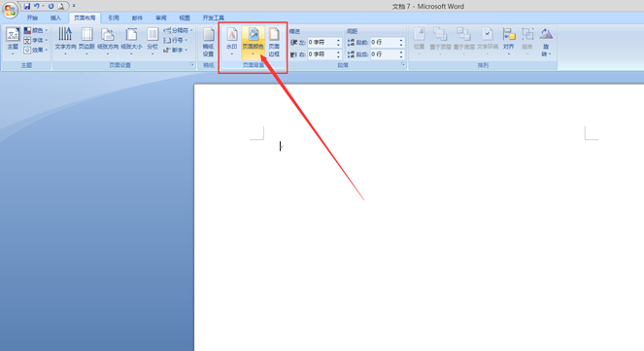Open theme 效果 (Effects) dropdown
The height and width of the screenshot is (351, 644).
tap(35, 51)
